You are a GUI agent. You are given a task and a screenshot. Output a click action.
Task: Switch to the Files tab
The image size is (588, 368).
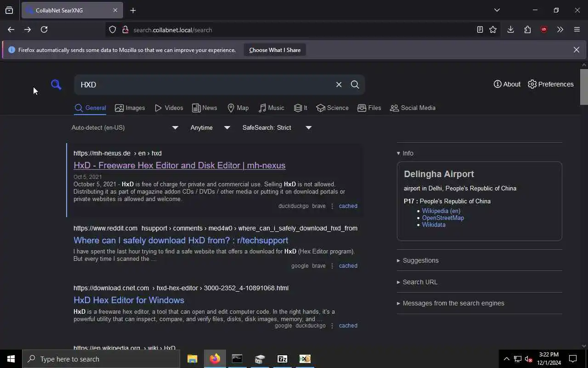369,108
